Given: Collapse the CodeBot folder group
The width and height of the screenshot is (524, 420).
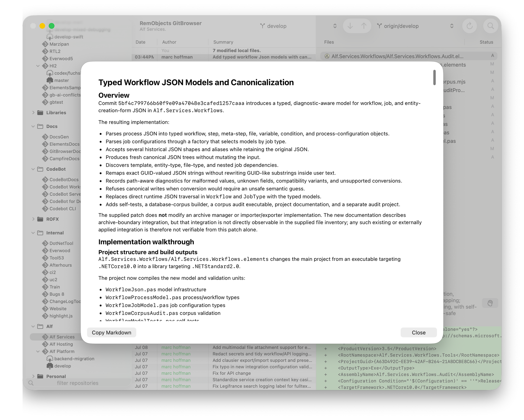Looking at the screenshot, I should (x=33, y=169).
